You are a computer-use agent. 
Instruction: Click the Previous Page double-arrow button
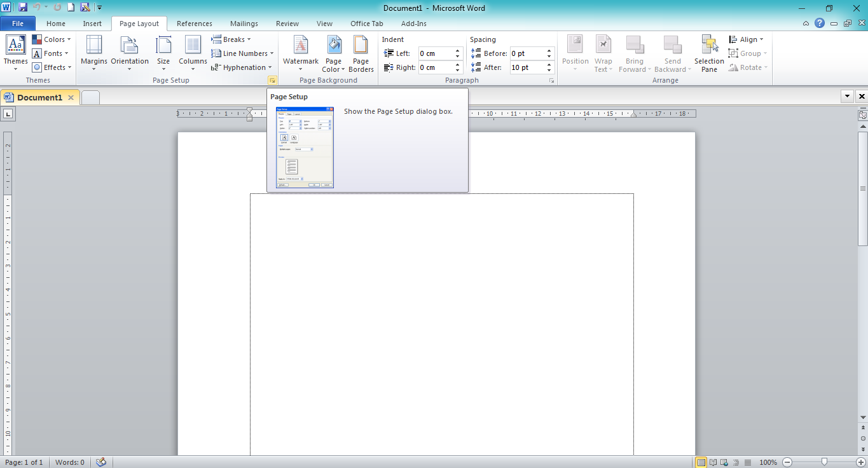click(x=863, y=428)
